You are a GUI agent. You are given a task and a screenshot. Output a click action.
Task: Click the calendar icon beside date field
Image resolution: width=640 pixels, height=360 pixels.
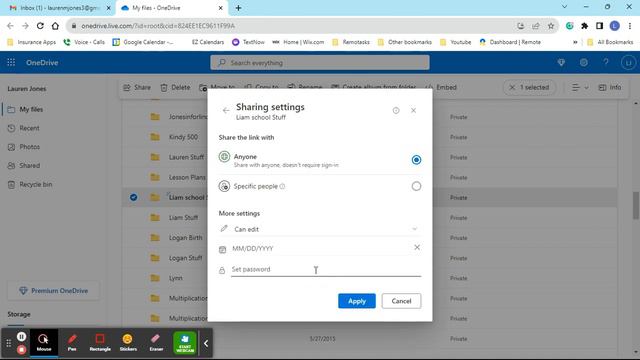point(222,249)
